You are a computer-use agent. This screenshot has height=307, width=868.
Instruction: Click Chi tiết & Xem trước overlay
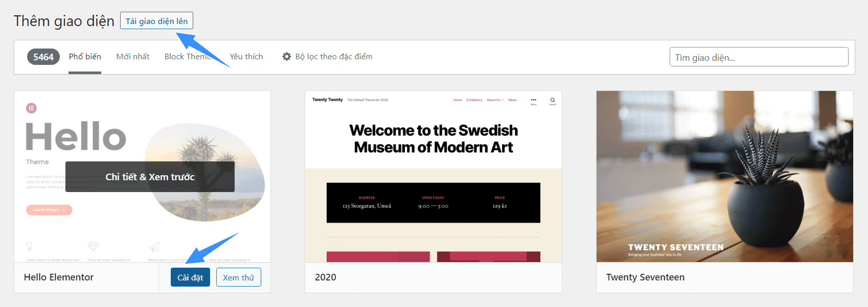(x=150, y=177)
